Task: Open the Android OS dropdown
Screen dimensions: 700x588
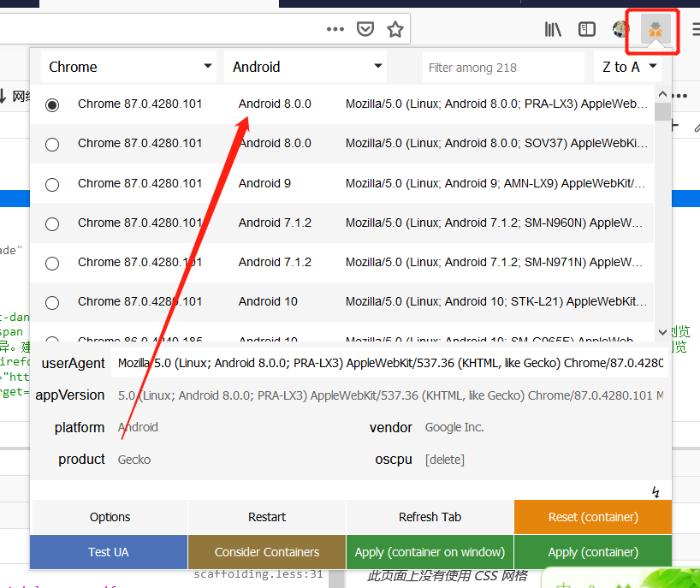Action: pos(306,67)
